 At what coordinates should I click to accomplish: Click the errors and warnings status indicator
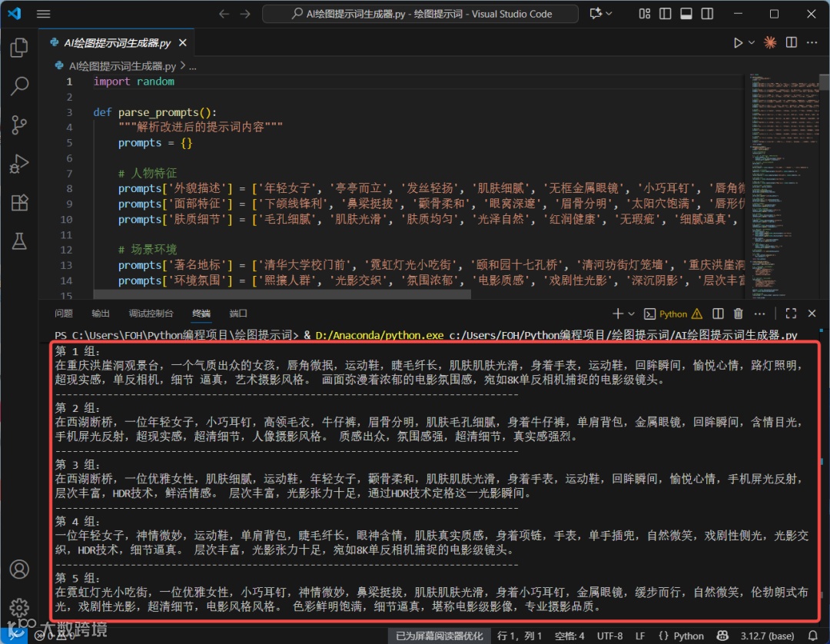[54, 636]
